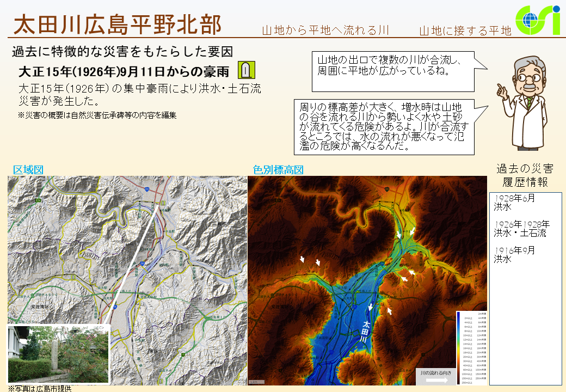Click the 太田川広島平野北部 title
Image resolution: width=566 pixels, height=392 pixels.
pyautogui.click(x=118, y=24)
